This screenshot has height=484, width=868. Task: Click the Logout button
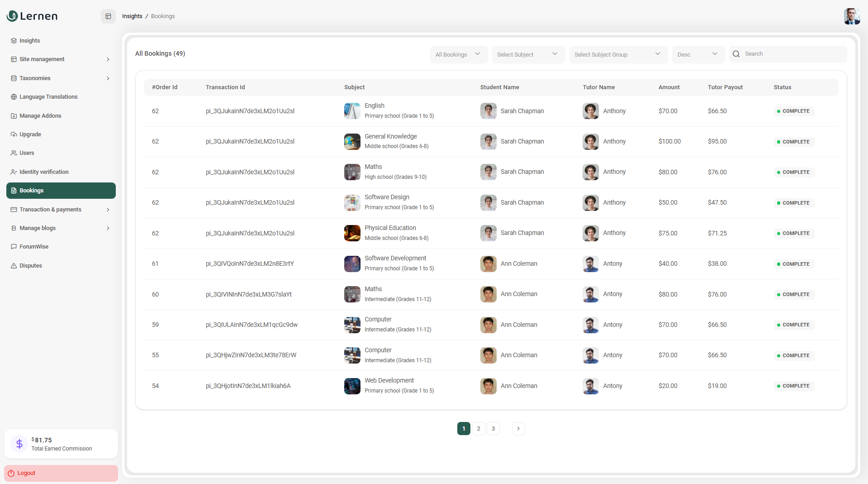61,473
